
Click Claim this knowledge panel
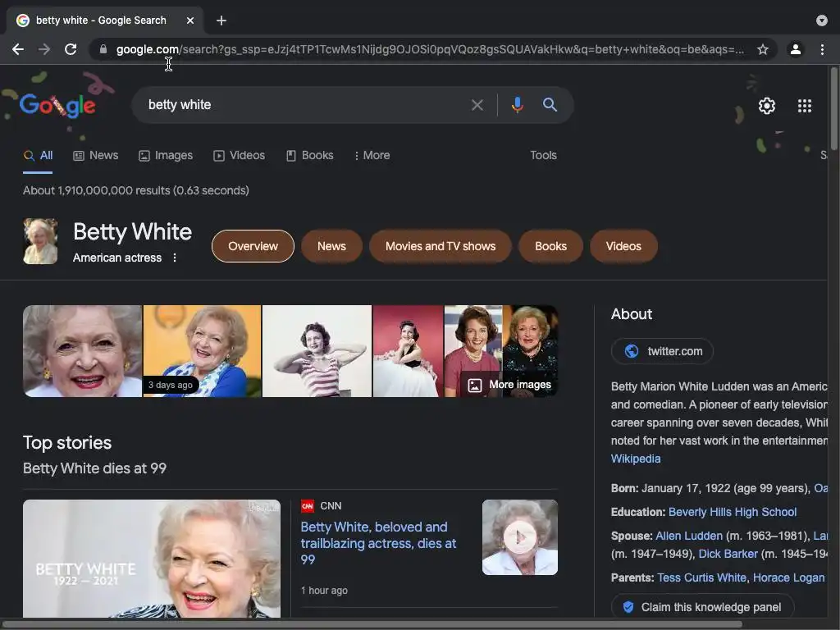coord(702,607)
